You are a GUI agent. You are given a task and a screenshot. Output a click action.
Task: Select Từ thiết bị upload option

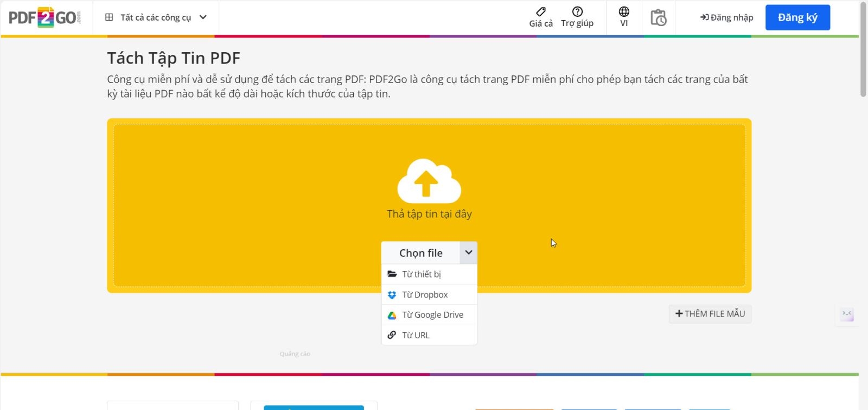[x=429, y=274]
